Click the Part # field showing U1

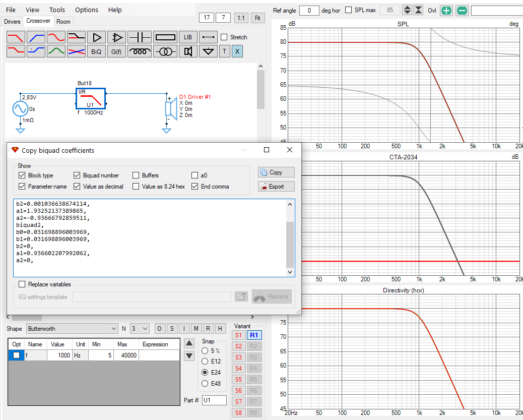215,400
